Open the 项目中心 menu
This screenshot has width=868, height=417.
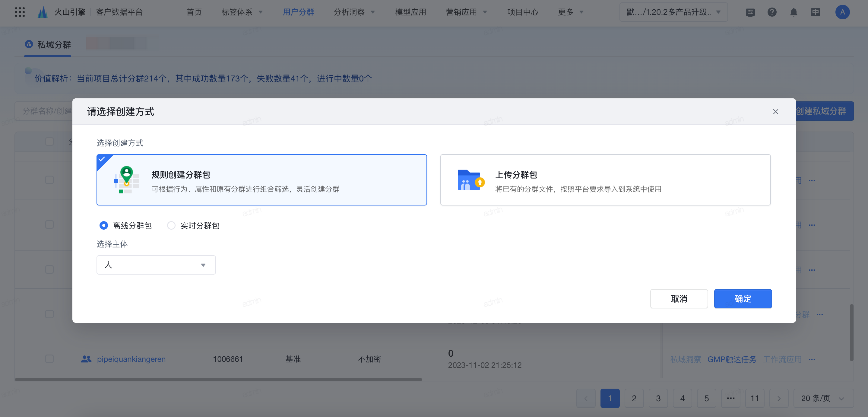[x=523, y=12]
